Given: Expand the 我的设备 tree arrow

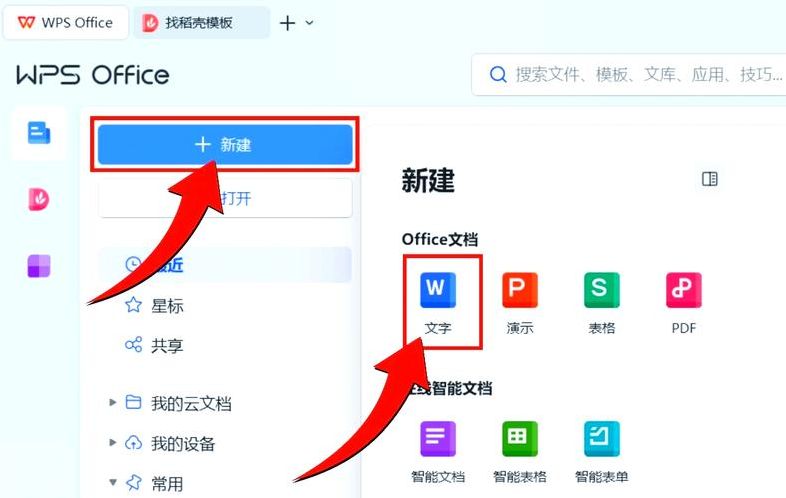Looking at the screenshot, I should [x=113, y=442].
